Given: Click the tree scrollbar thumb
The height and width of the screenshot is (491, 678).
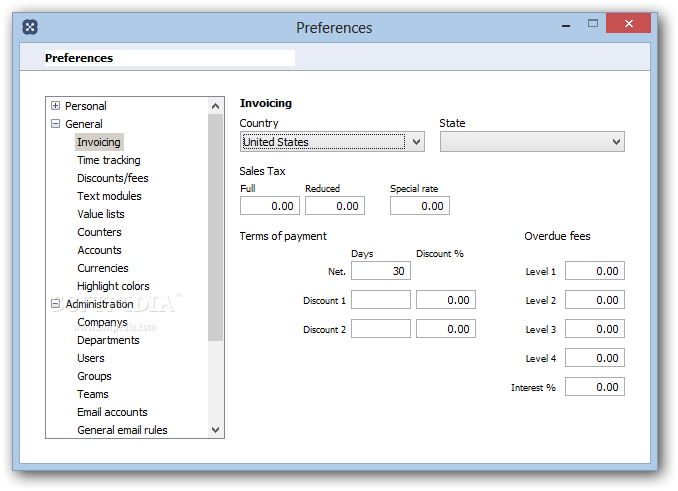Looking at the screenshot, I should click(x=215, y=228).
